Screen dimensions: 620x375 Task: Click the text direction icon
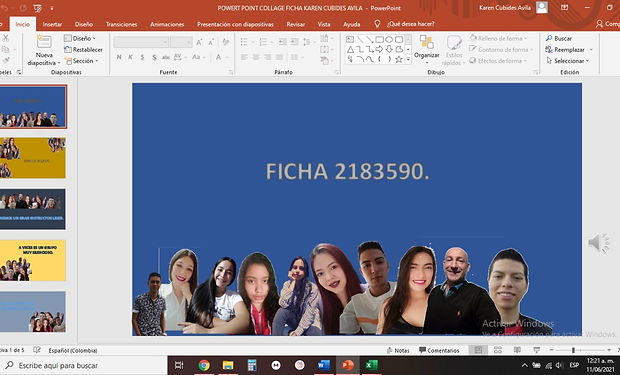(324, 38)
